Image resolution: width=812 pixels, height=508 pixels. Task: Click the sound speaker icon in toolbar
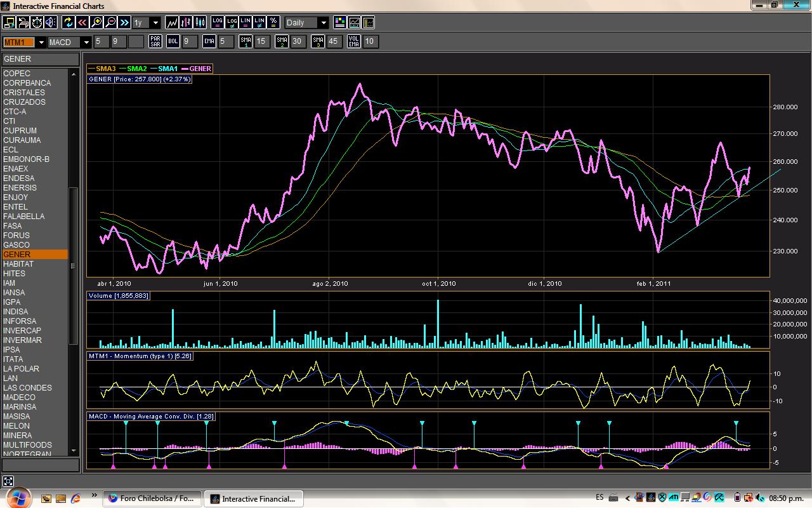pos(51,22)
